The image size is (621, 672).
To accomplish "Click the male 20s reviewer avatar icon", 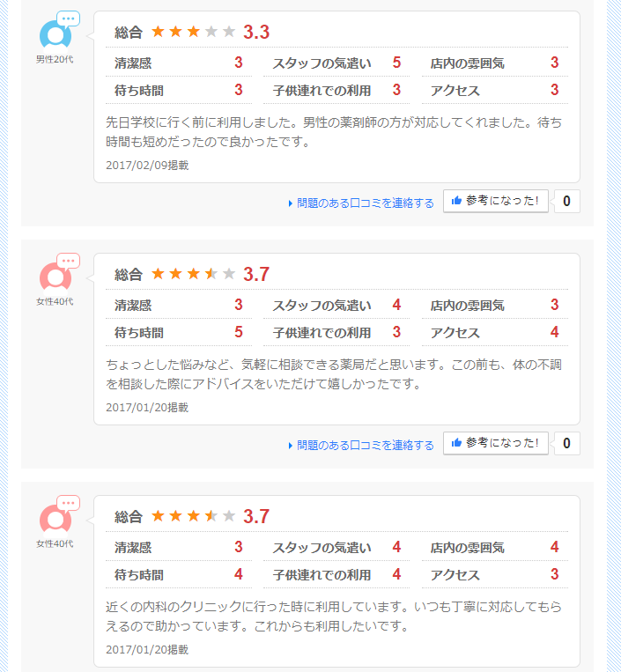I will [x=55, y=35].
